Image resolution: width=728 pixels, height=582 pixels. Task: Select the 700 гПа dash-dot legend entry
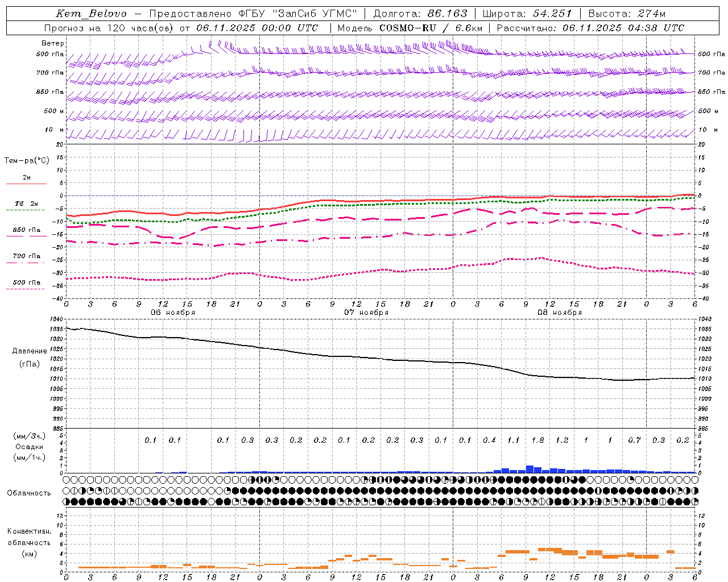pos(26,256)
